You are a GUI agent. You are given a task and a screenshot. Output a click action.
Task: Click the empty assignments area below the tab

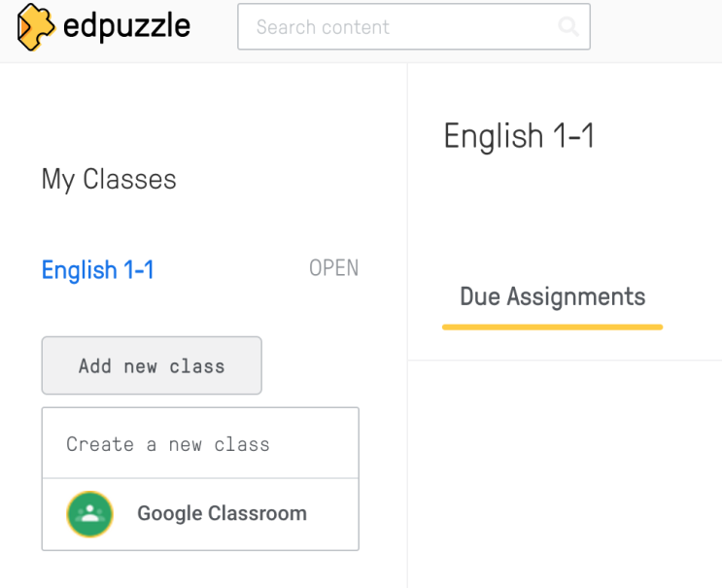[564, 467]
